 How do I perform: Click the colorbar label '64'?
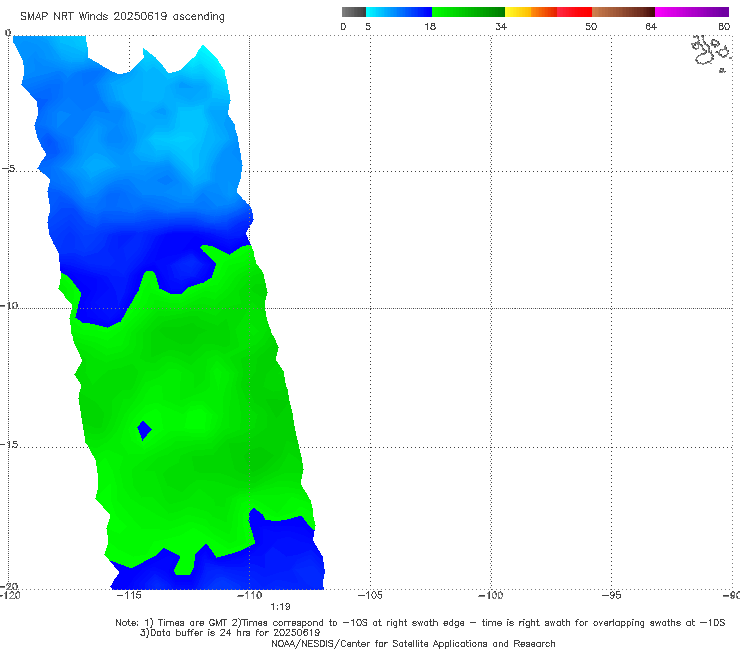point(651,27)
